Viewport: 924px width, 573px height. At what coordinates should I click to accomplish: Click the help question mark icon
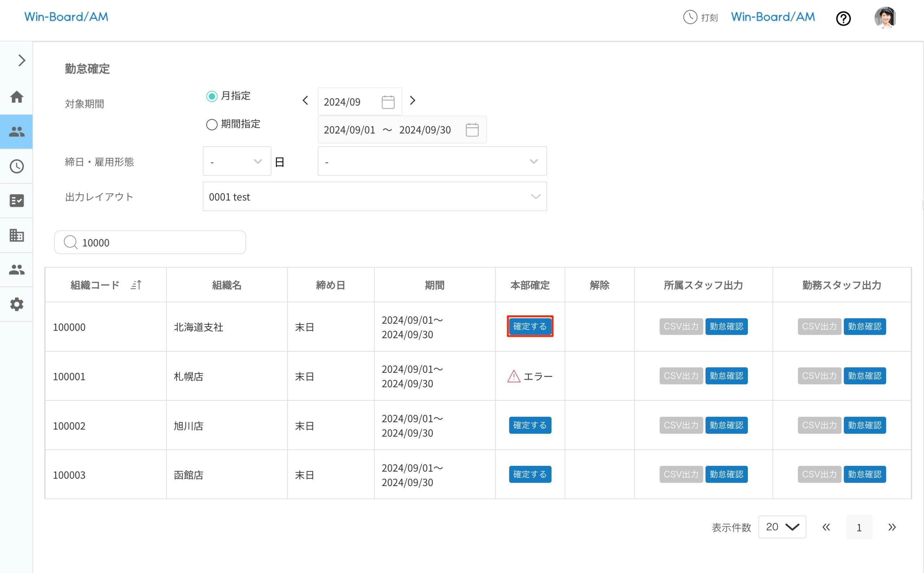click(x=843, y=18)
